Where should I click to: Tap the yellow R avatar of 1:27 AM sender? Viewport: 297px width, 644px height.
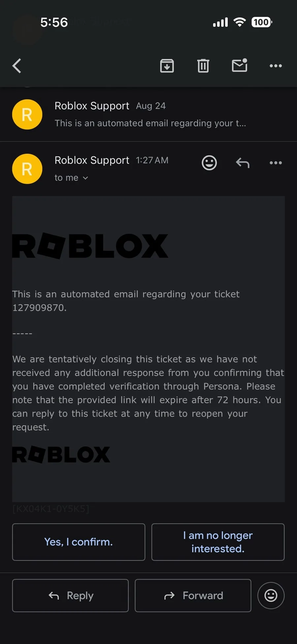click(x=27, y=169)
